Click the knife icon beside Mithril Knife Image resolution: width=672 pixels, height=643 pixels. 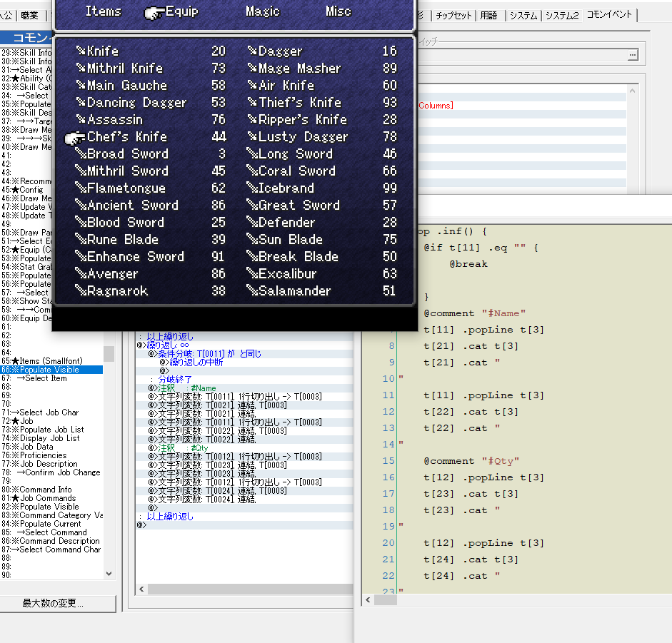[x=81, y=69]
